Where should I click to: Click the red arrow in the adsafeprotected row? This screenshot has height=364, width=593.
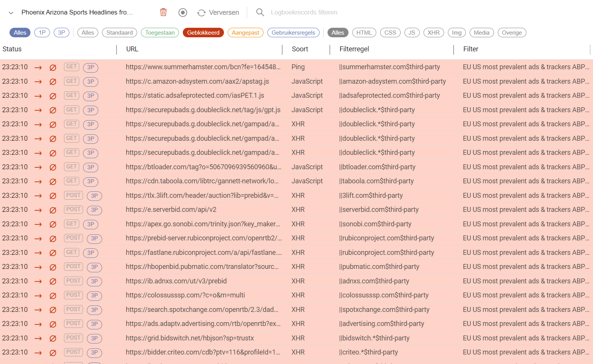(38, 96)
